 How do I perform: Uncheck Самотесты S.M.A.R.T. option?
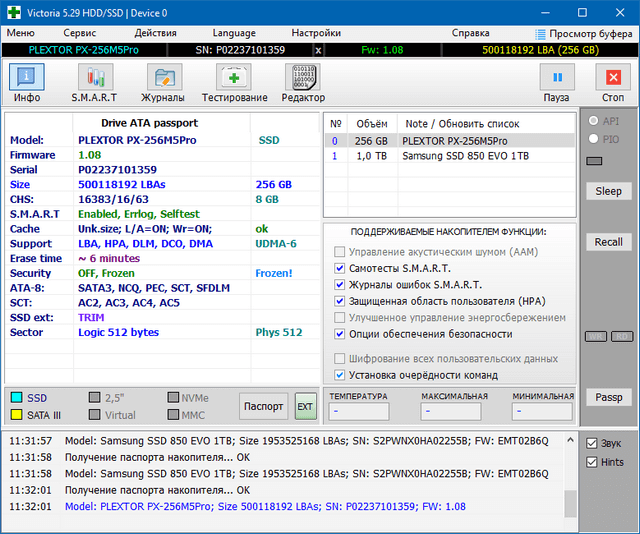point(341,268)
